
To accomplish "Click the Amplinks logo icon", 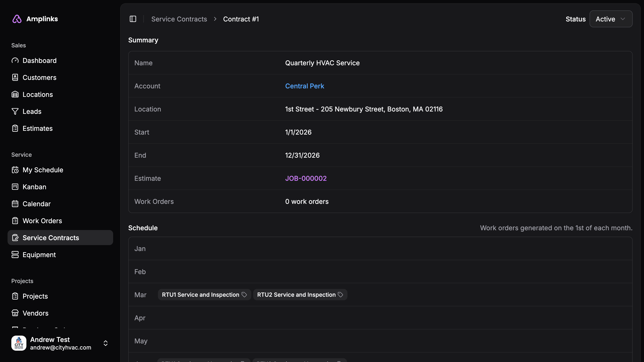I will tap(17, 19).
